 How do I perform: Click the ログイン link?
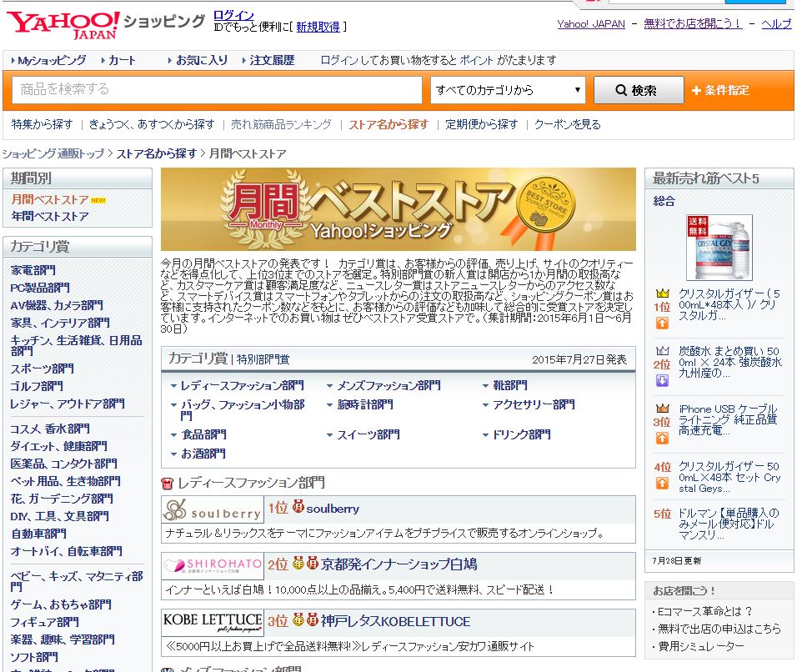pos(233,16)
